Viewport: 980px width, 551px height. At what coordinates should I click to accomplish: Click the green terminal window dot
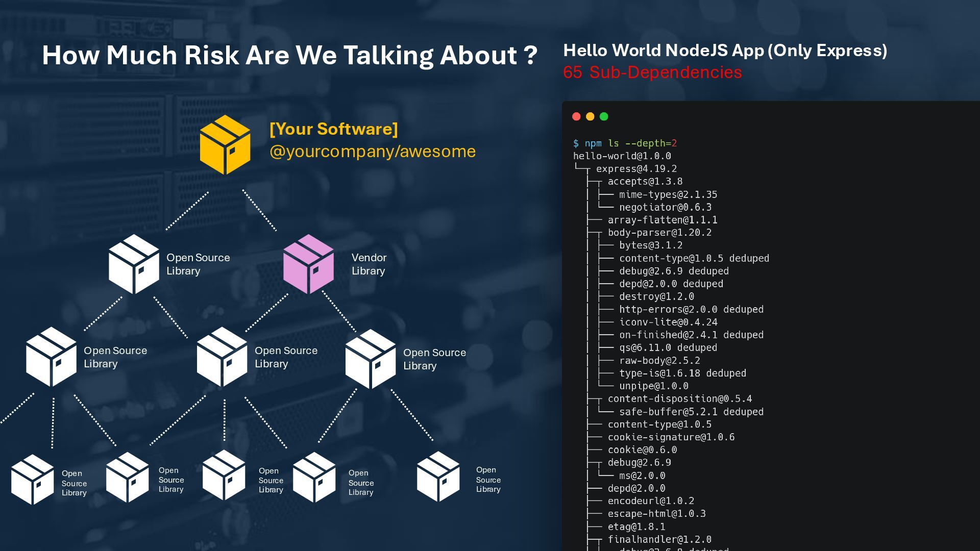point(604,116)
